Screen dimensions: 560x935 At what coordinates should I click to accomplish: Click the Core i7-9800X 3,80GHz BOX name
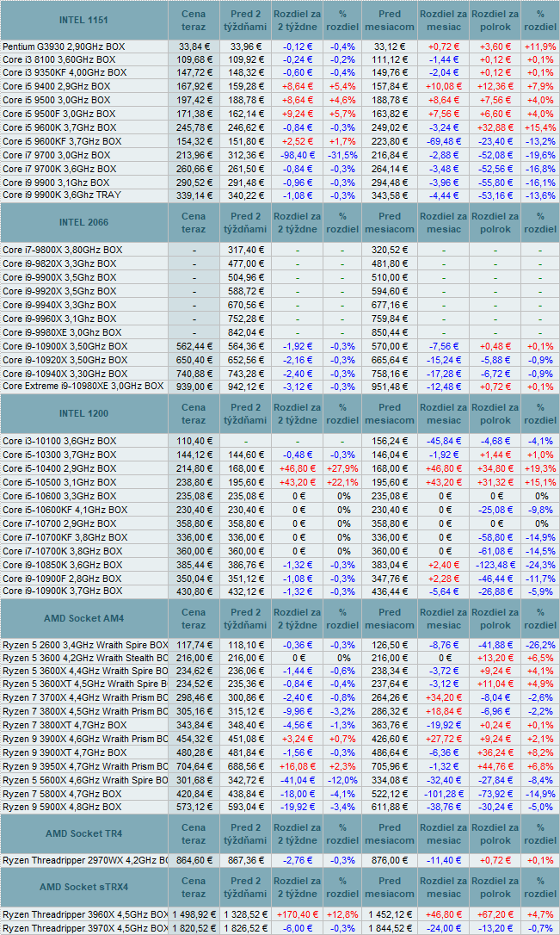click(63, 250)
